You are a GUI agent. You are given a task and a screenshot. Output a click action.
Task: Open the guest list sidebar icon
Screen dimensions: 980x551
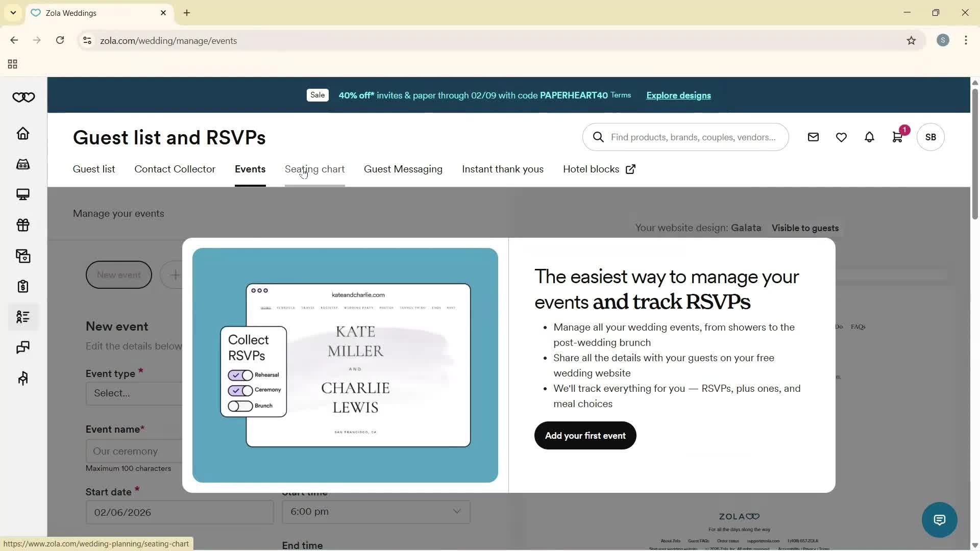[23, 317]
